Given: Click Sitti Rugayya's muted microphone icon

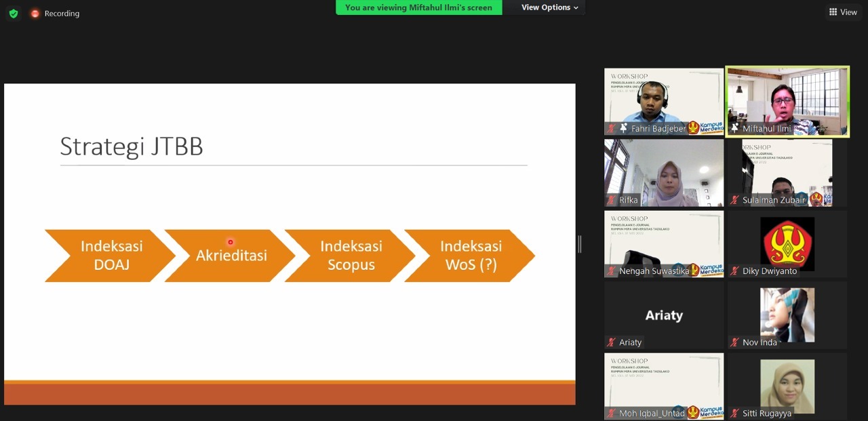Looking at the screenshot, I should (x=734, y=414).
